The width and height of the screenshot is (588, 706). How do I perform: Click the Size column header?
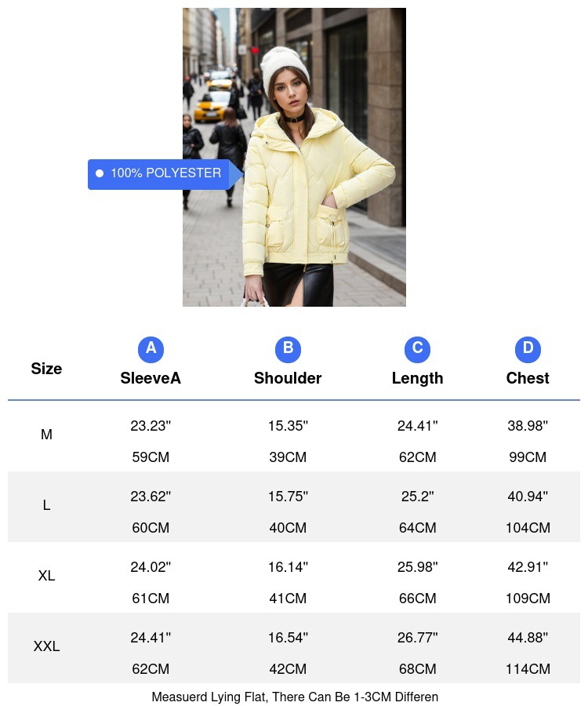pyautogui.click(x=46, y=369)
